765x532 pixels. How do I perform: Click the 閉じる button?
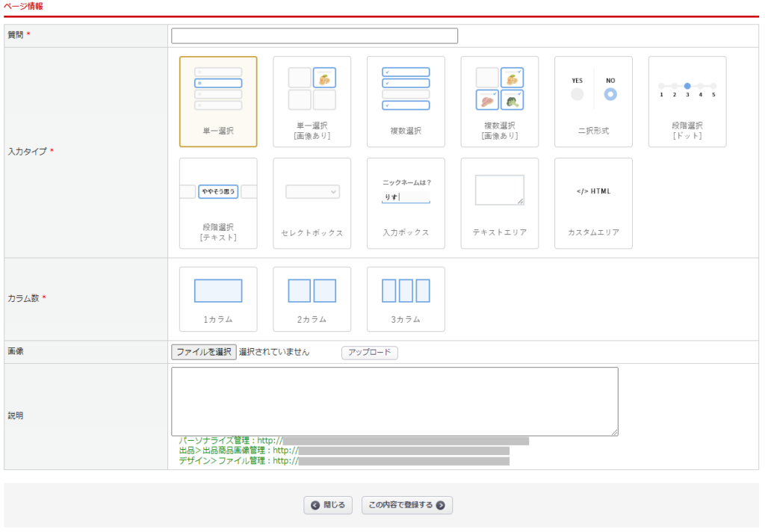(x=328, y=505)
